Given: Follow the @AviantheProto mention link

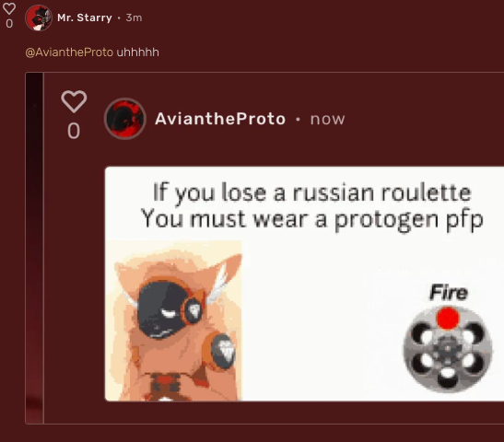Looking at the screenshot, I should pos(69,52).
